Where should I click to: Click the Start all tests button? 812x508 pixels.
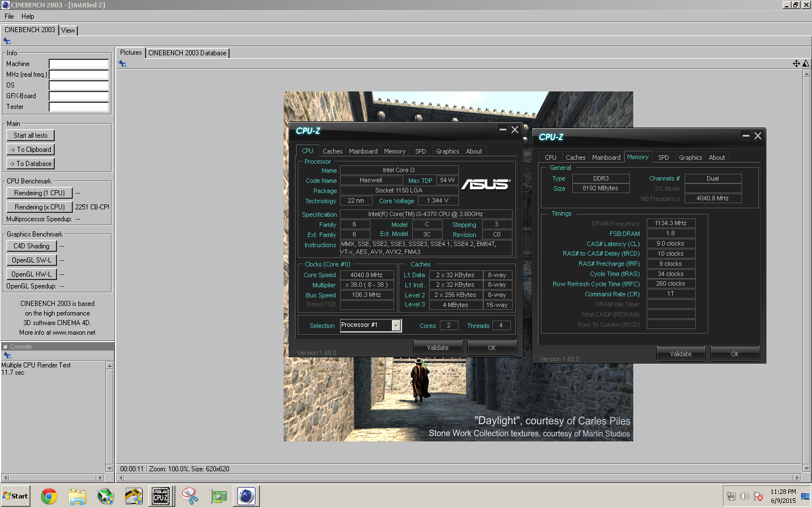point(30,135)
